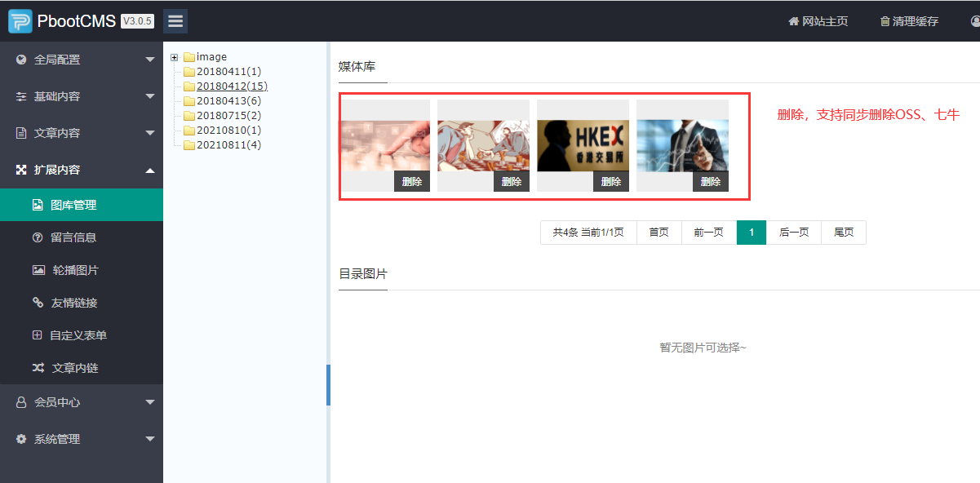Collapse the 扩展内容 menu section
Screen dimensions: 980x483
(x=82, y=170)
